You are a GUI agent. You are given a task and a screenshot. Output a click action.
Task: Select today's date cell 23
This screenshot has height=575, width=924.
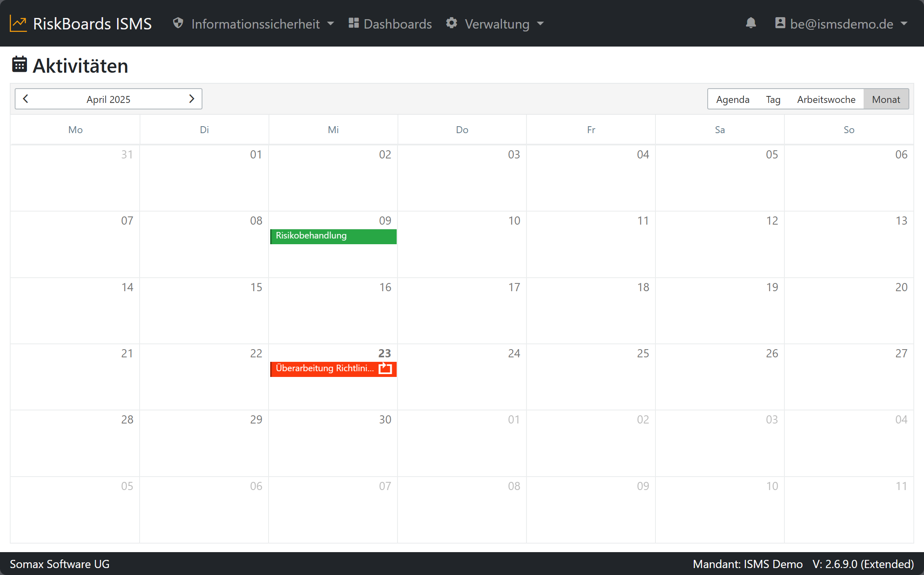(x=333, y=377)
